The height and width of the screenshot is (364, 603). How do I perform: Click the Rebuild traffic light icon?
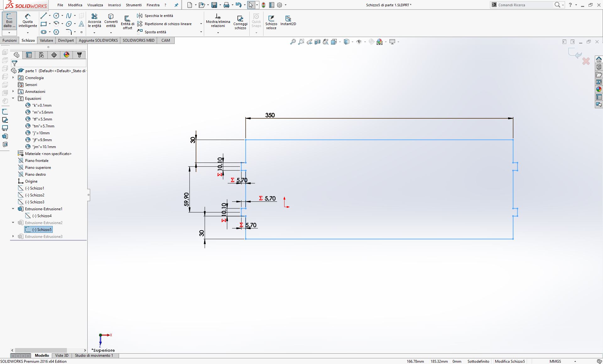pos(263,5)
